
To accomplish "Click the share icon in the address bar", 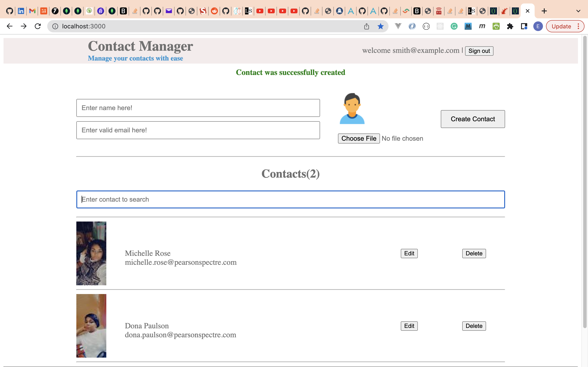I will (x=366, y=26).
